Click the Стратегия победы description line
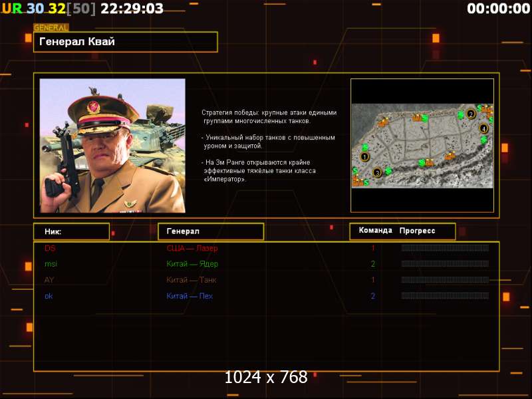Viewport: 532px width, 399px height. (x=269, y=112)
